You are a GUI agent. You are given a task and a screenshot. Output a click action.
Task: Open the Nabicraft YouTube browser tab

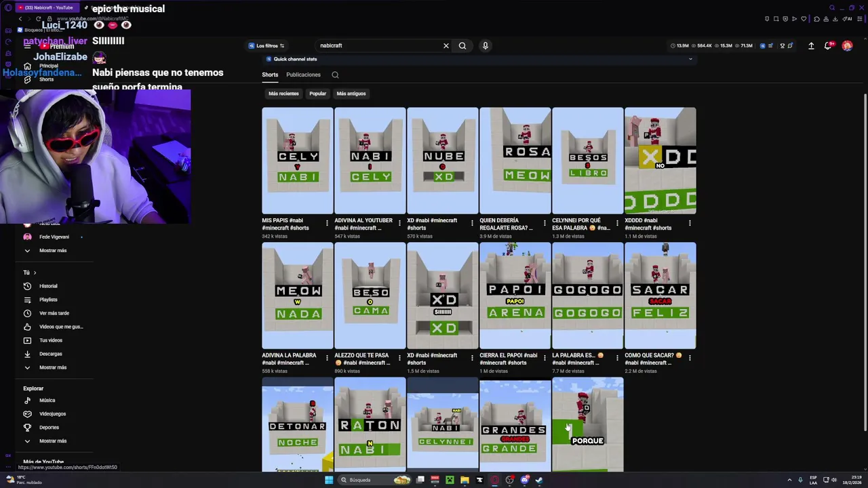[x=46, y=7]
